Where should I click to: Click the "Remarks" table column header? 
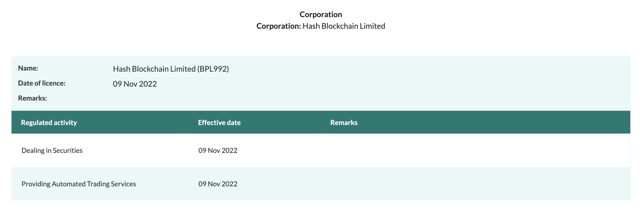point(344,123)
